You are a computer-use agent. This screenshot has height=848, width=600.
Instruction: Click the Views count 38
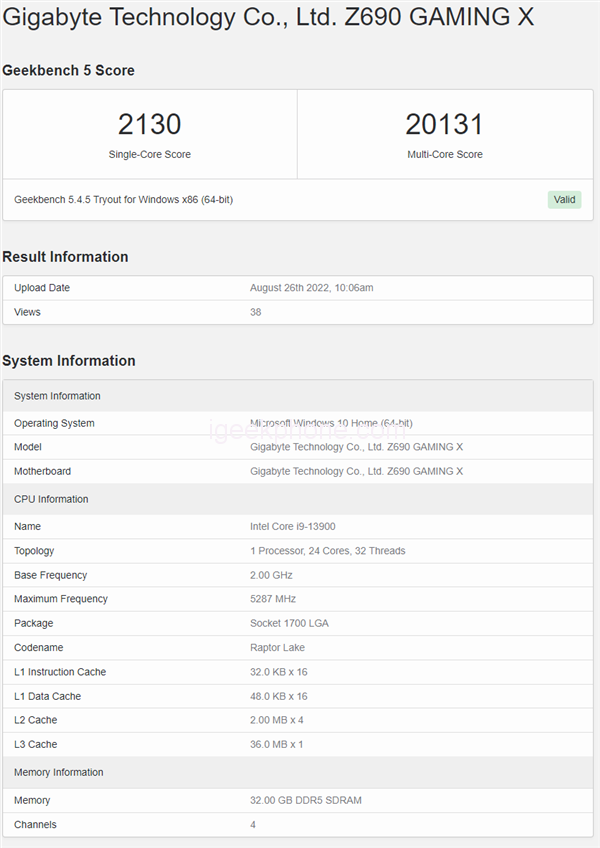point(256,312)
